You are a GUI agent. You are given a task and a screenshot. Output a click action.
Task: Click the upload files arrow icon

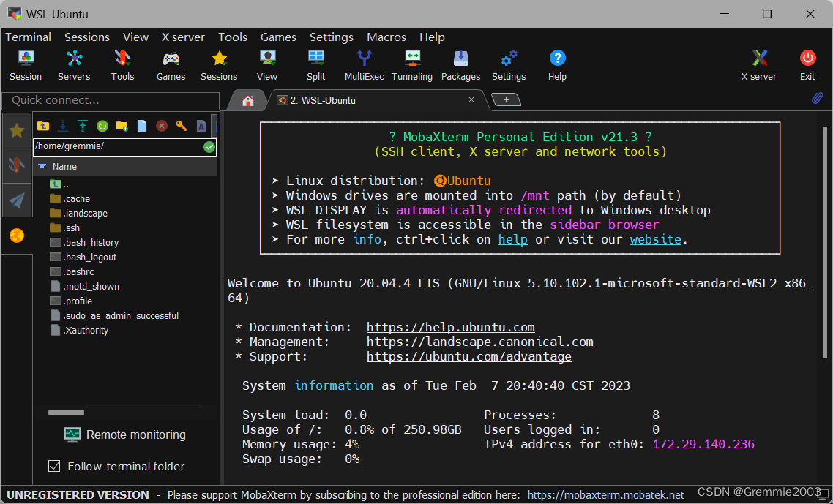82,126
